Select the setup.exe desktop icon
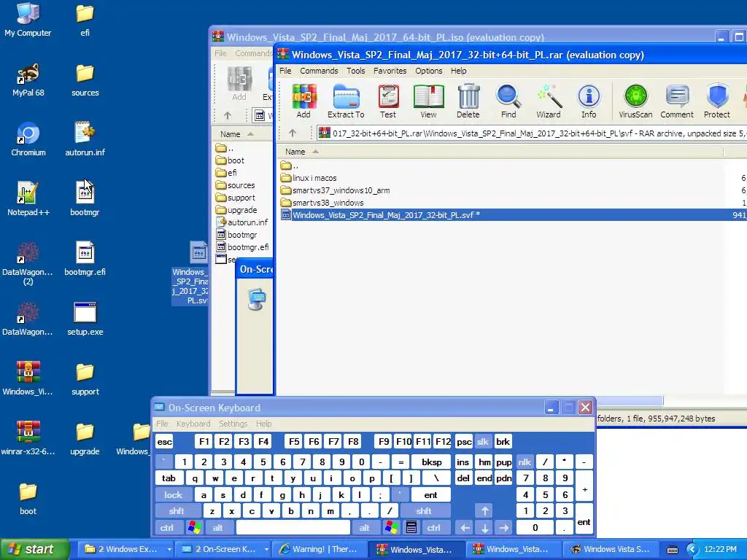Screen dimensions: 747x560 (x=85, y=319)
